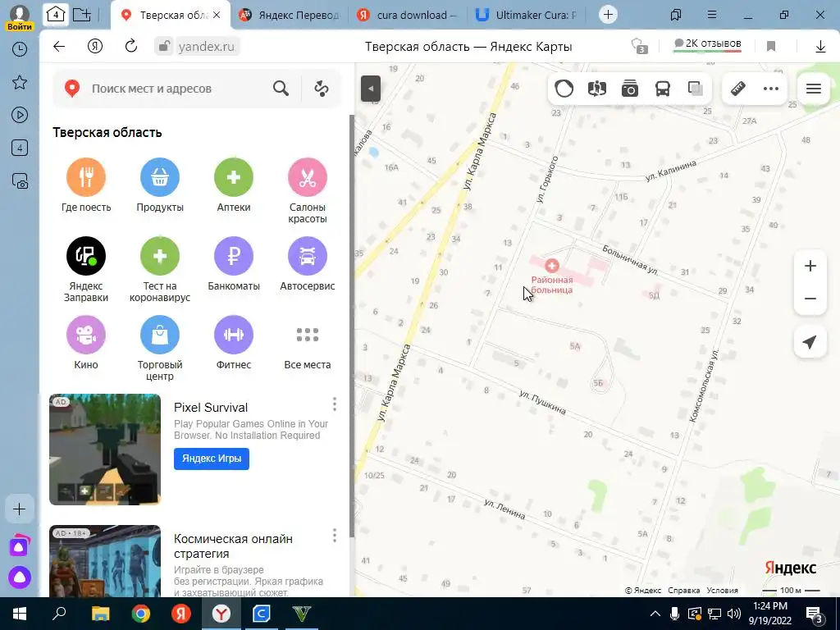The width and height of the screenshot is (840, 630).
Task: Open the Продукты category
Action: pyautogui.click(x=160, y=185)
